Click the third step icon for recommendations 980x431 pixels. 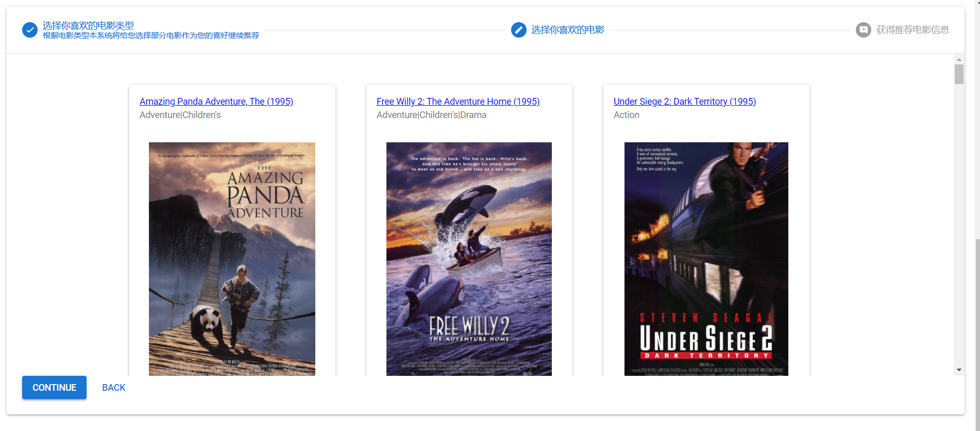pos(864,30)
